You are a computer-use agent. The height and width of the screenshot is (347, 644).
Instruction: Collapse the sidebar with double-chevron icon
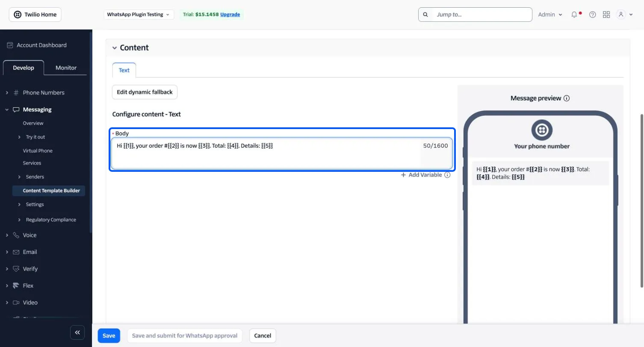(x=77, y=332)
